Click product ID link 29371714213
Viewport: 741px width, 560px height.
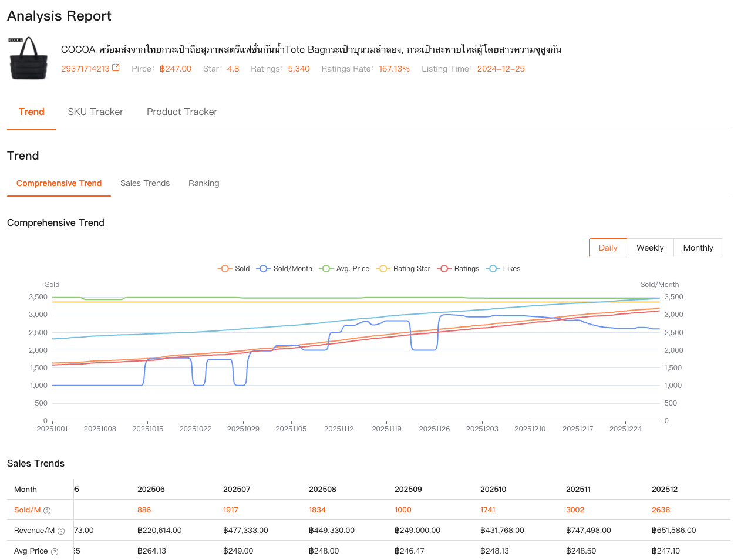pyautogui.click(x=85, y=69)
